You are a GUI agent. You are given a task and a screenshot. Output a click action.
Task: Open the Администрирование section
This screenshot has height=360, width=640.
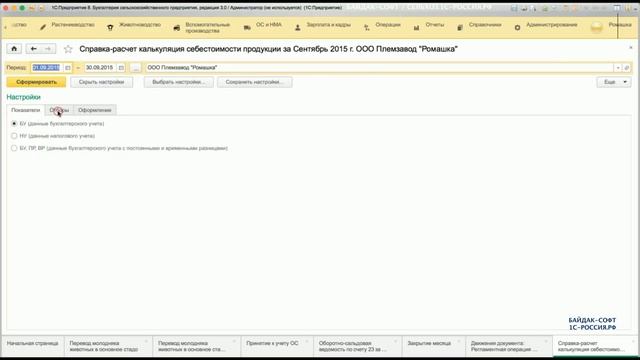[551, 25]
